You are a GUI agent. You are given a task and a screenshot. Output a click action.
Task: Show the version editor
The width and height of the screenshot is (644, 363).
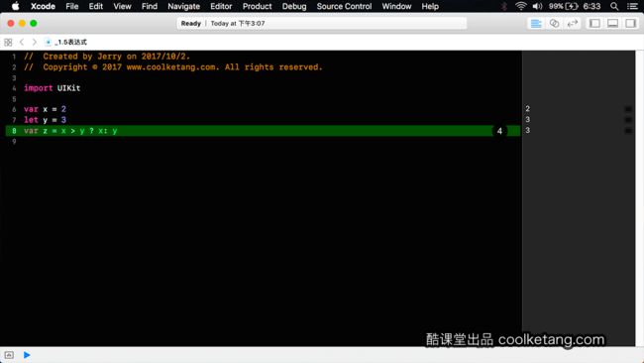[x=572, y=24]
